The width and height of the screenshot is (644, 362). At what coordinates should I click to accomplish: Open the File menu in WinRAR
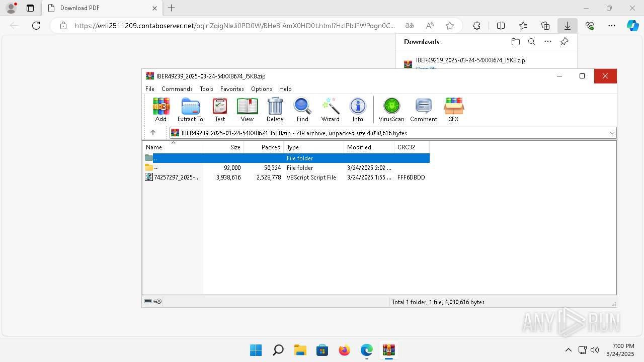pyautogui.click(x=150, y=88)
